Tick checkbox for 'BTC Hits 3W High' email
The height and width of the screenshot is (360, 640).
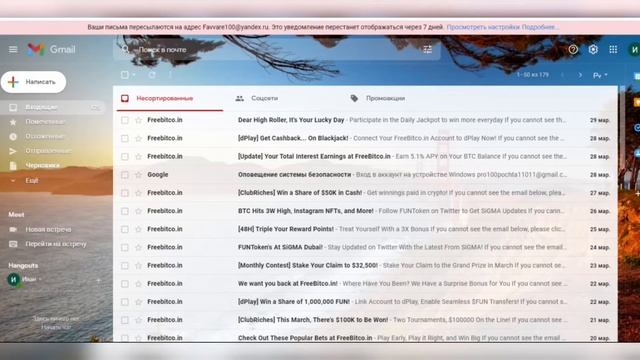tap(125, 211)
